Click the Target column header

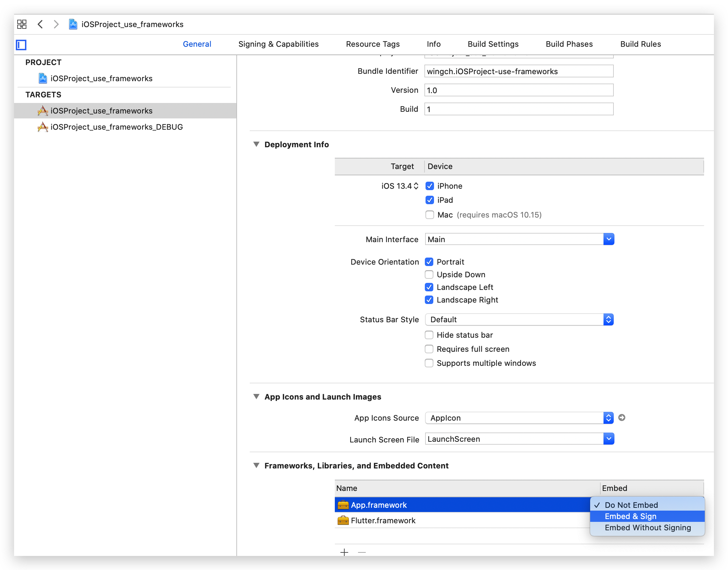379,166
